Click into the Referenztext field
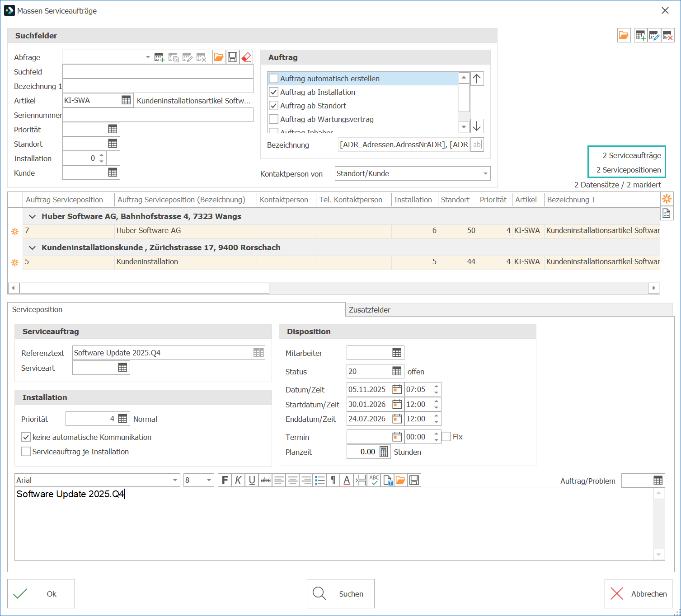This screenshot has width=681, height=616. coord(162,353)
